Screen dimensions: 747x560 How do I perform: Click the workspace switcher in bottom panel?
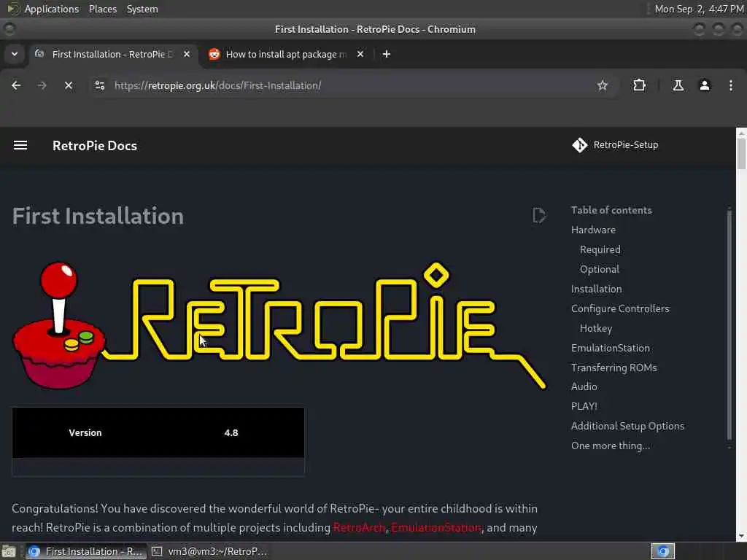pyautogui.click(x=663, y=551)
